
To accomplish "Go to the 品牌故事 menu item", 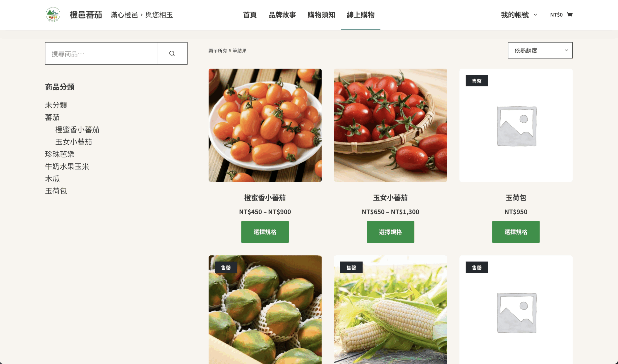I will (x=282, y=15).
